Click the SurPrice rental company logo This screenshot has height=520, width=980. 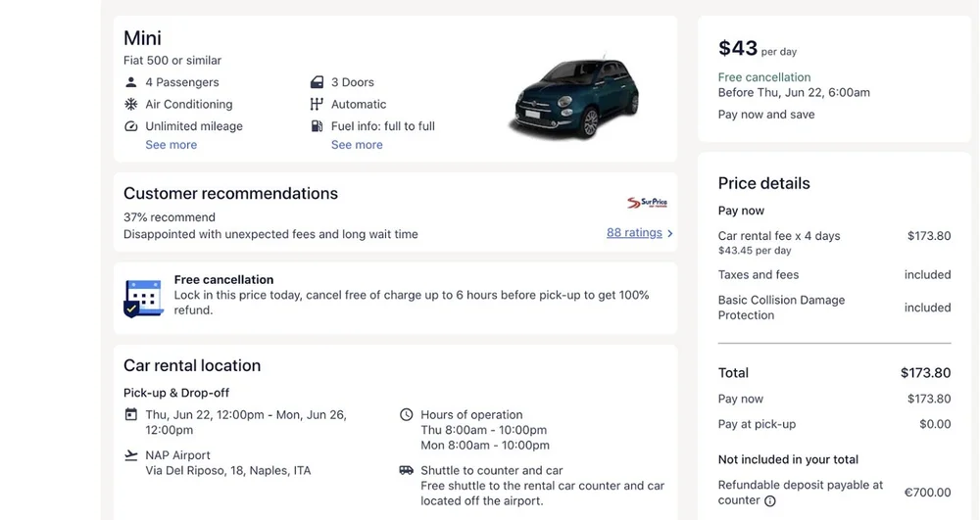point(647,203)
